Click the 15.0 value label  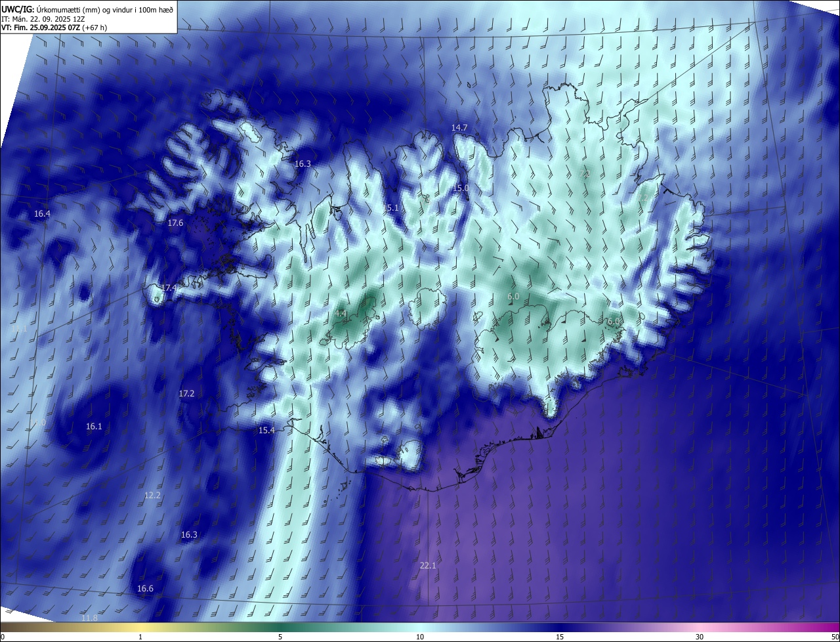(x=461, y=188)
